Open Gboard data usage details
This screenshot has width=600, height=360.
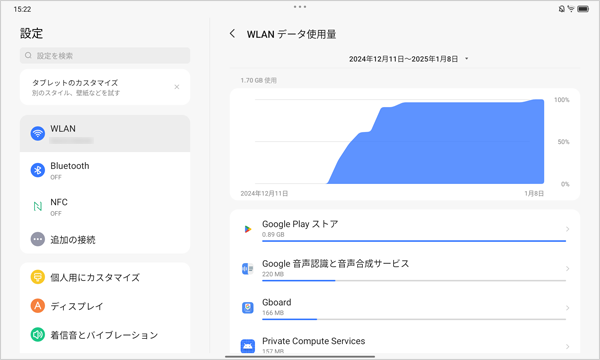[405, 307]
